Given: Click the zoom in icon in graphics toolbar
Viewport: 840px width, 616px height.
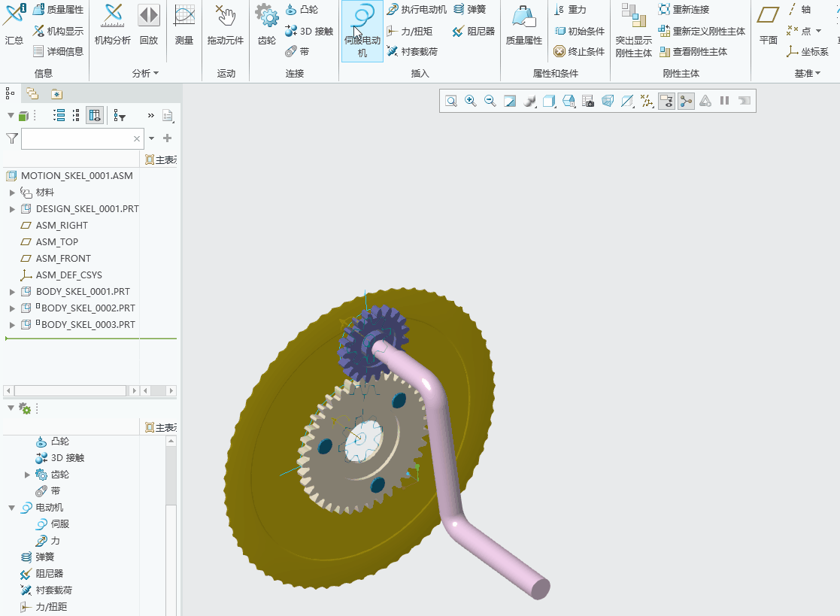Looking at the screenshot, I should point(470,101).
